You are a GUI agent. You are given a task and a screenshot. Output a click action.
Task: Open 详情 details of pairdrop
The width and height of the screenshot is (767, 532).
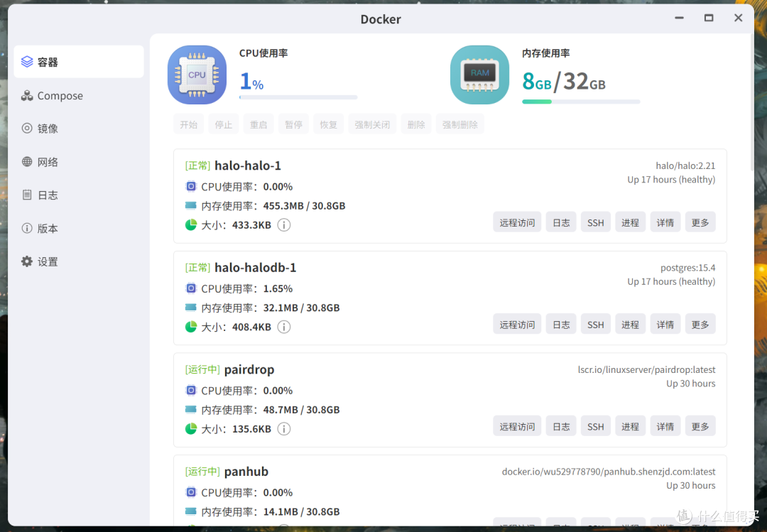[665, 426]
